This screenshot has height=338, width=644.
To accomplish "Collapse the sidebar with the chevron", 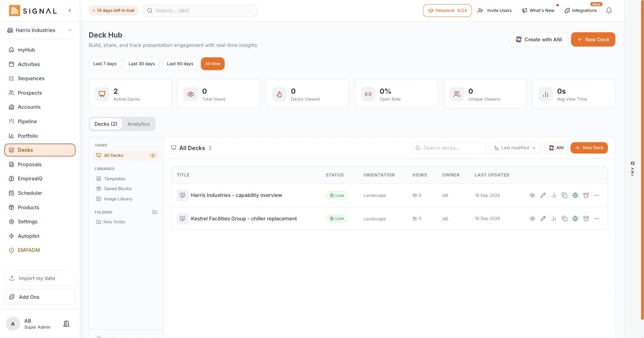I will pyautogui.click(x=70, y=10).
